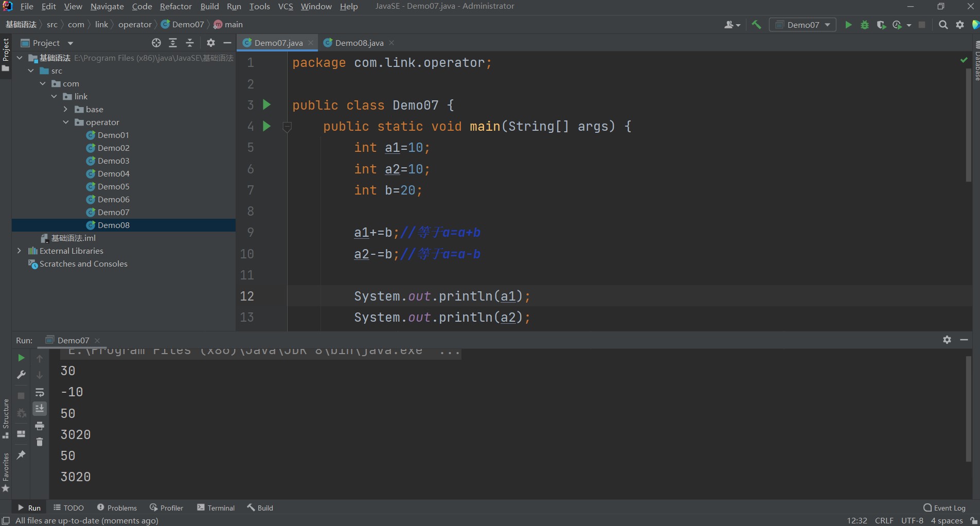Collapse all in the Project panel
980x526 pixels.
click(190, 43)
